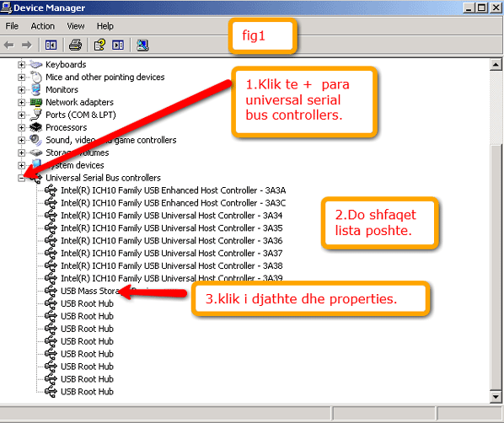This screenshot has width=504, height=423.
Task: Click the scrollbar down arrow
Action: click(x=496, y=397)
